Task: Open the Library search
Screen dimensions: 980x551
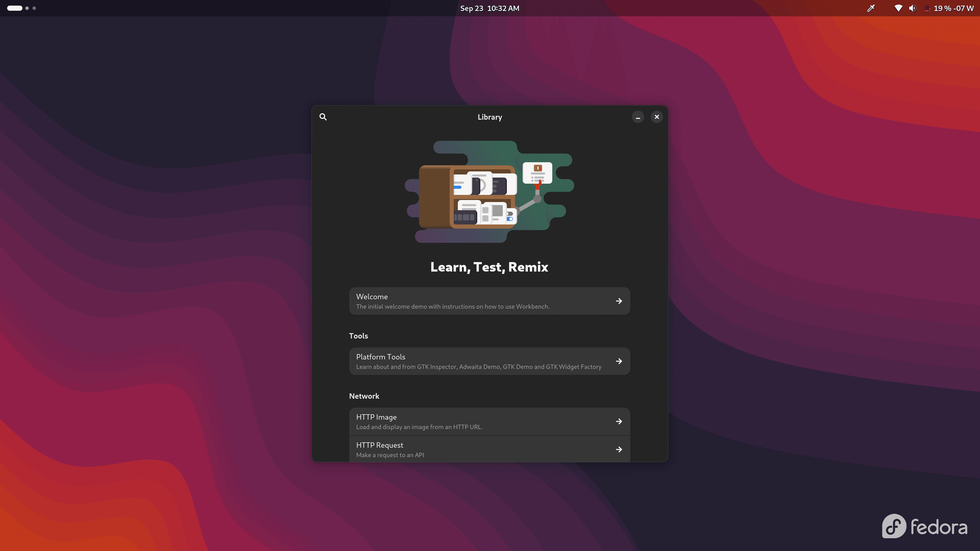Action: [x=323, y=117]
